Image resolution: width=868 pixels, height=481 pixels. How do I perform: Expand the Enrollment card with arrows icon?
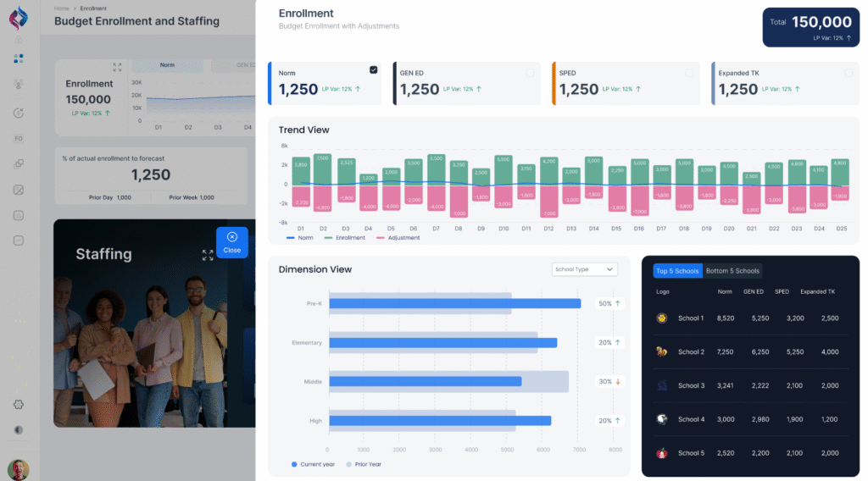coord(117,67)
